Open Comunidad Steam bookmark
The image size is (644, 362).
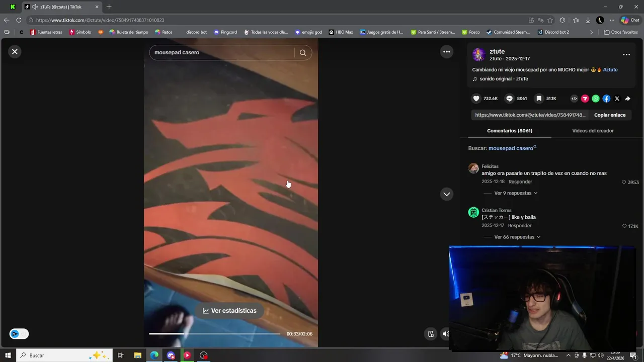(x=508, y=32)
